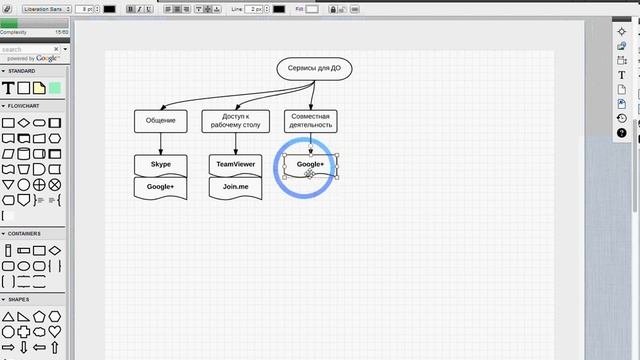Open the fill color swatch
640x360 pixels.
[x=312, y=9]
